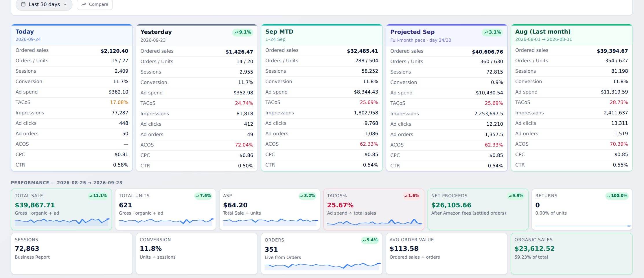Click the calendar icon in date picker
This screenshot has width=644, height=278.
point(23,4)
